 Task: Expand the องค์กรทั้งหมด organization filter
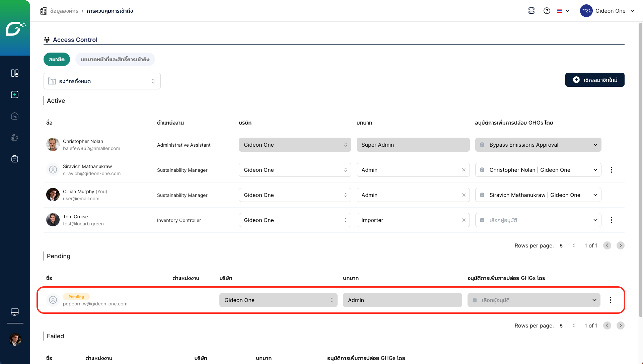click(x=102, y=81)
